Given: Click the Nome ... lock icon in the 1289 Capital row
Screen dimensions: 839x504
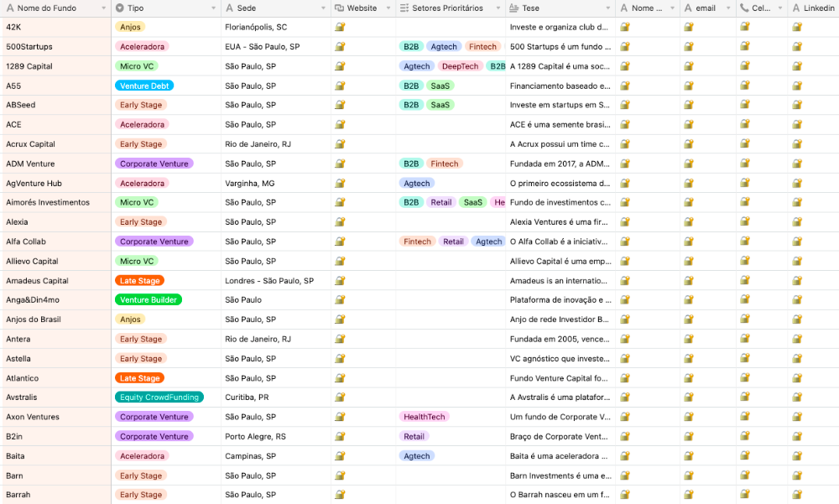Looking at the screenshot, I should tap(625, 65).
